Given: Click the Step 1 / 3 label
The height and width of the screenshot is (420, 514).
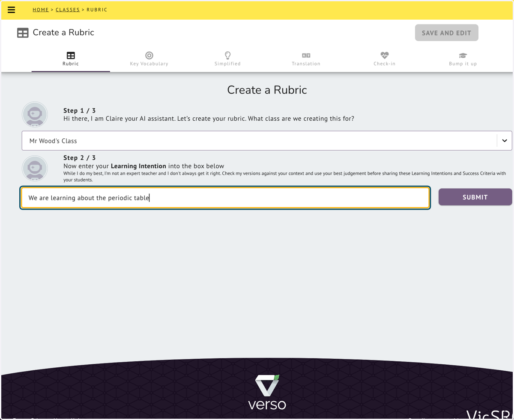Looking at the screenshot, I should 79,110.
